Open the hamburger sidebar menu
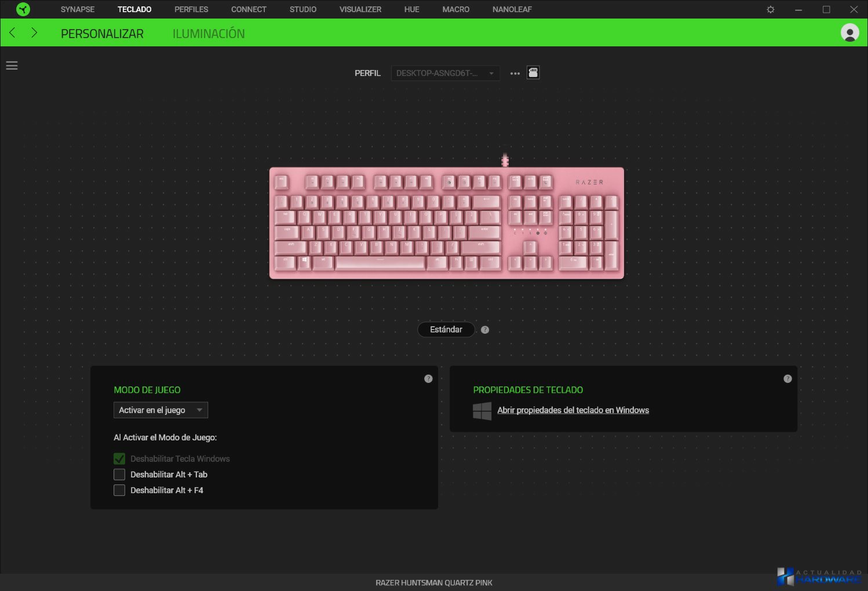The image size is (868, 591). point(12,65)
